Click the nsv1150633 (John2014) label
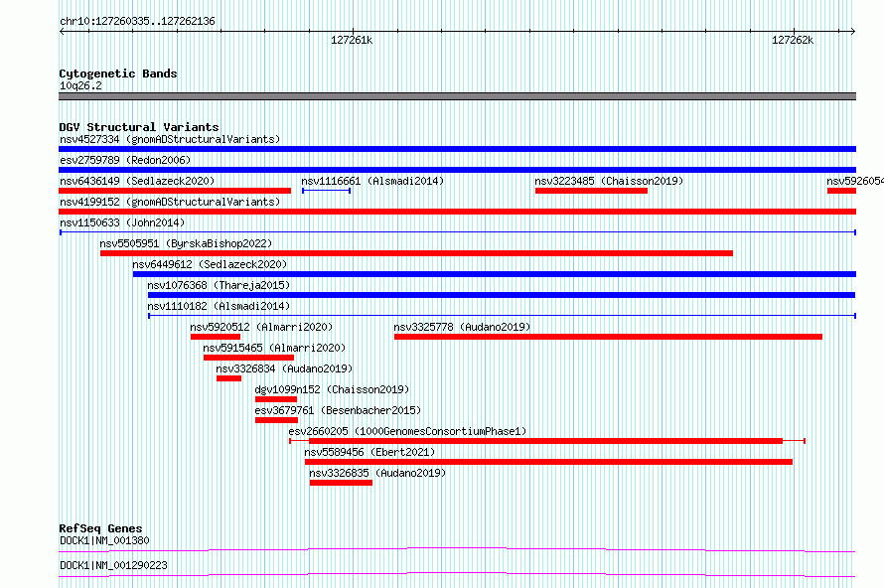884x588 pixels. click(122, 222)
